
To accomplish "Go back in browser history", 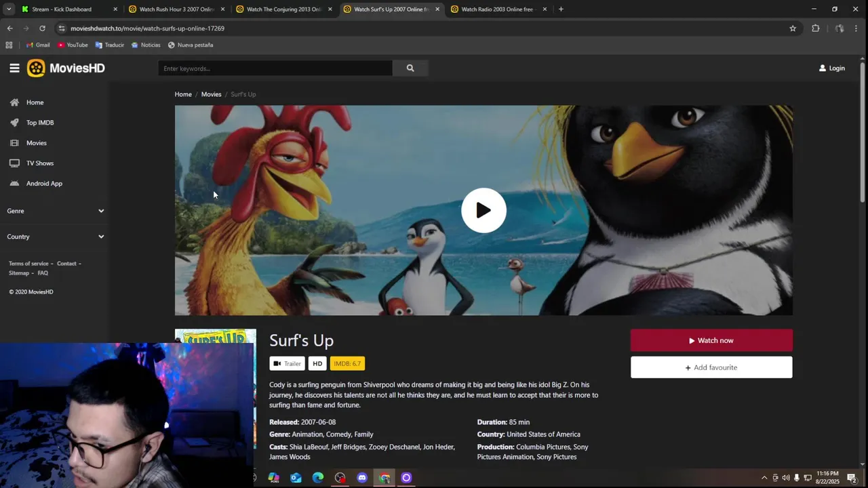I will click(9, 28).
